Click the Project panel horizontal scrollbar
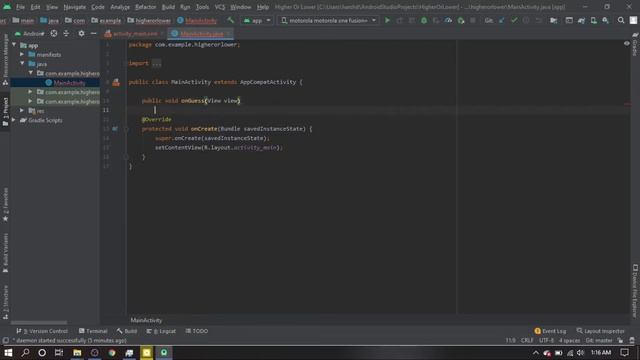 (x=39, y=322)
